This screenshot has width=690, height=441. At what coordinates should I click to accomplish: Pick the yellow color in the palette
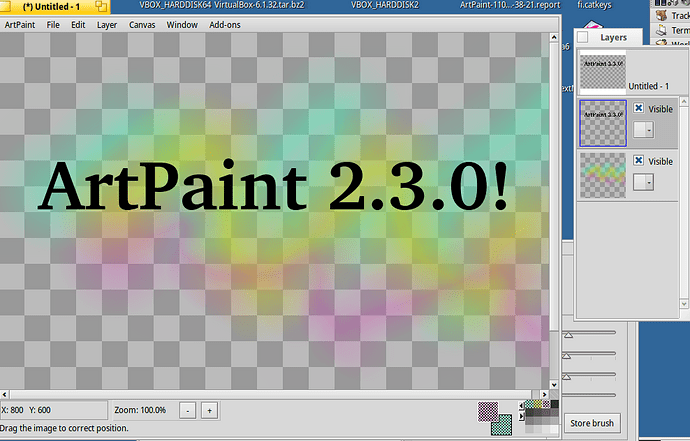pos(537,404)
